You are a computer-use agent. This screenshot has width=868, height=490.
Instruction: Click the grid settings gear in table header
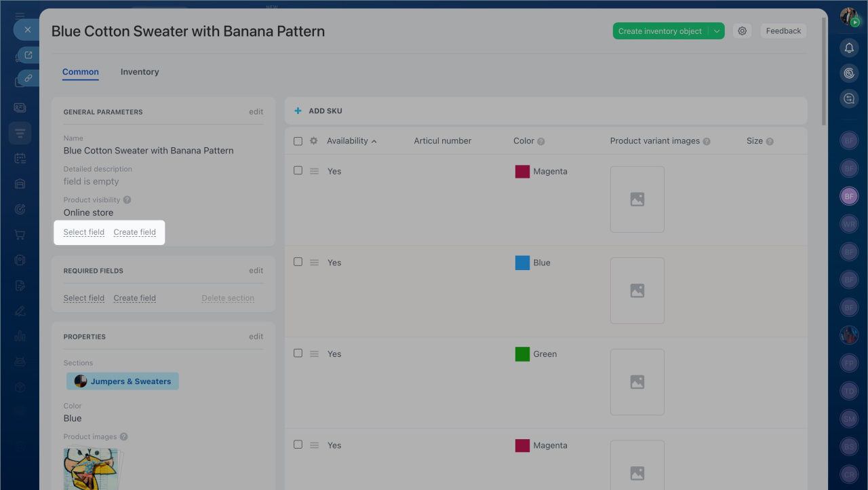point(313,141)
